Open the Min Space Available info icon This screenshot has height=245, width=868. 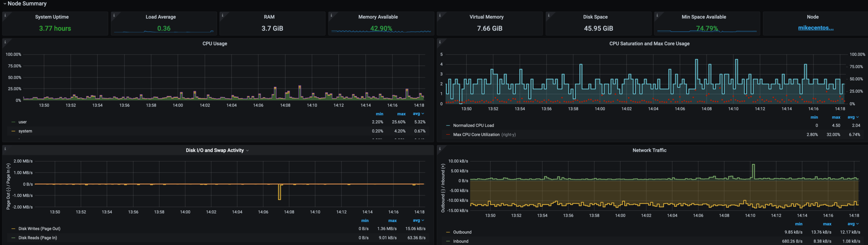[x=657, y=15]
